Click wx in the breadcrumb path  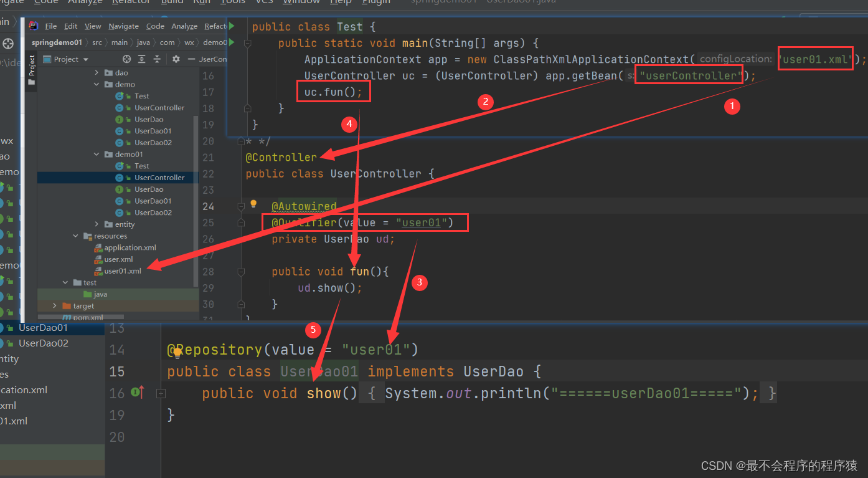pyautogui.click(x=189, y=42)
